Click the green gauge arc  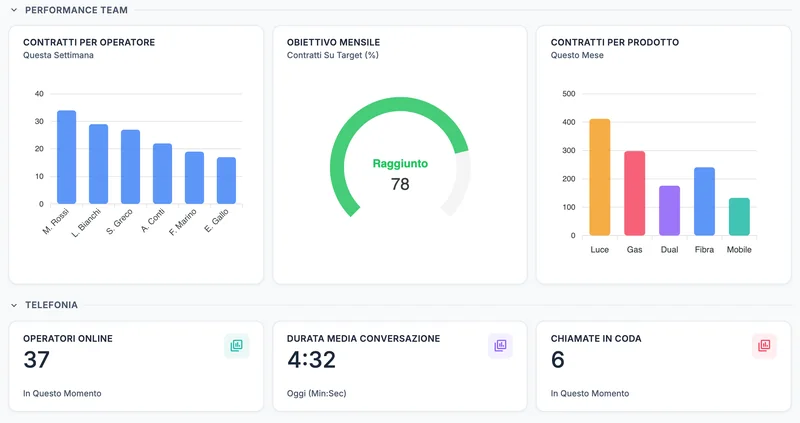[399, 105]
